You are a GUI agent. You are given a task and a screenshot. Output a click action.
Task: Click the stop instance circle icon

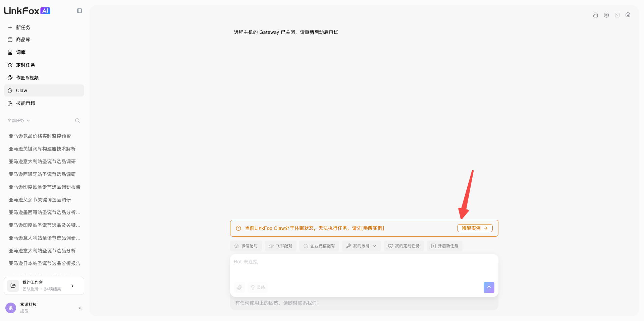coord(606,15)
